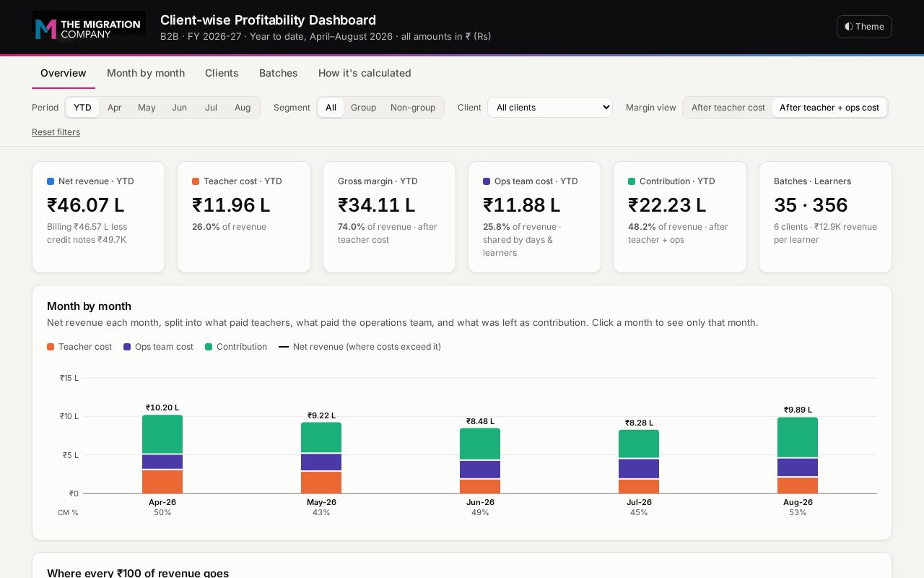The width and height of the screenshot is (924, 578).
Task: Open the All clients dropdown
Action: [550, 108]
